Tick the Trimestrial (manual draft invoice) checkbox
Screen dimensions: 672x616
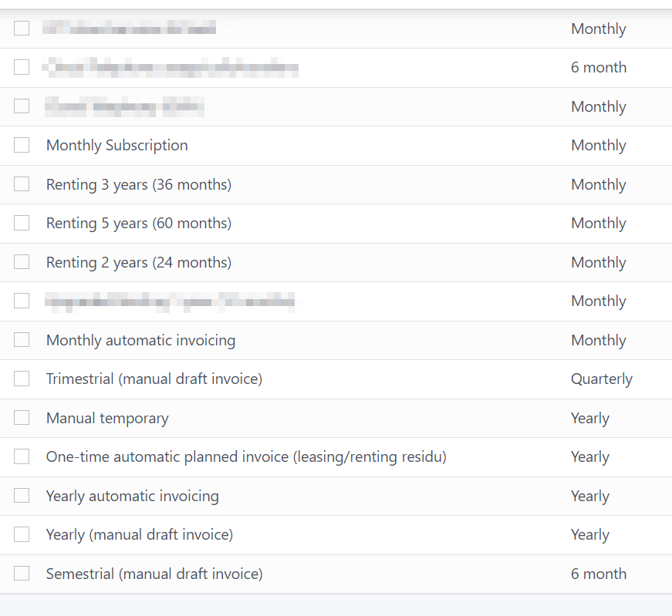coord(22,379)
